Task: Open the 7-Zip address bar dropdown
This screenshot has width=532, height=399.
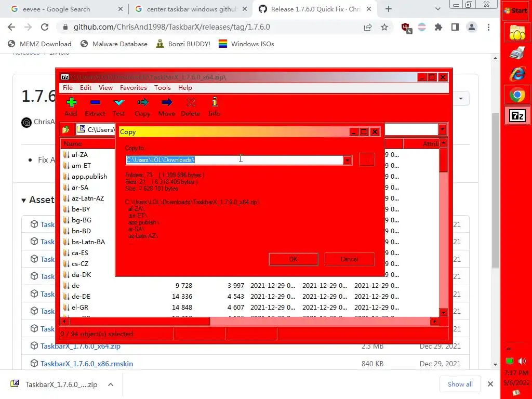Action: [442, 129]
